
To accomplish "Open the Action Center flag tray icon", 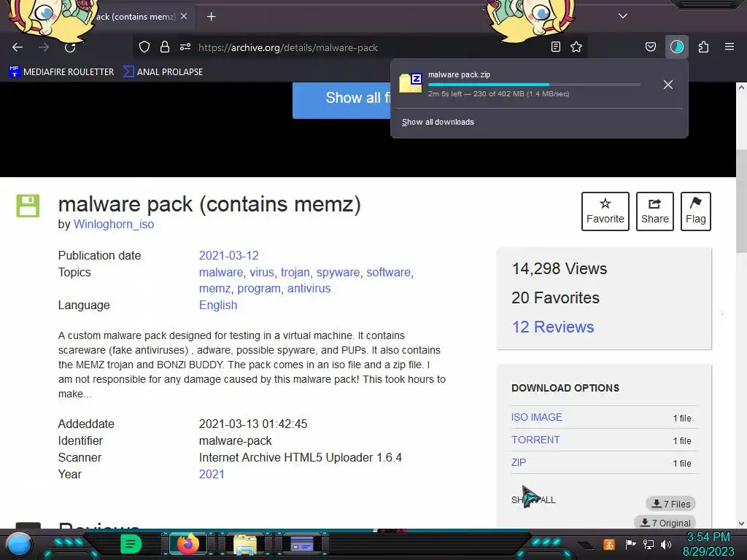I will (631, 544).
